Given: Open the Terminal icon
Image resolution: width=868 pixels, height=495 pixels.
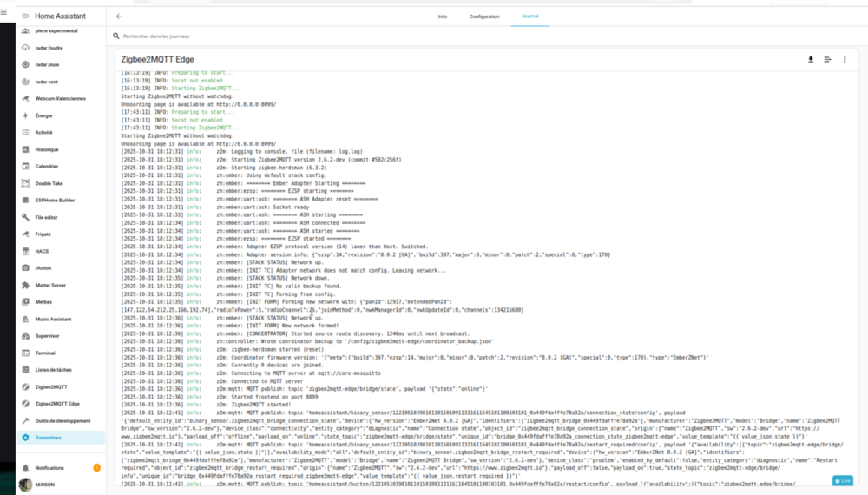Looking at the screenshot, I should tap(25, 353).
